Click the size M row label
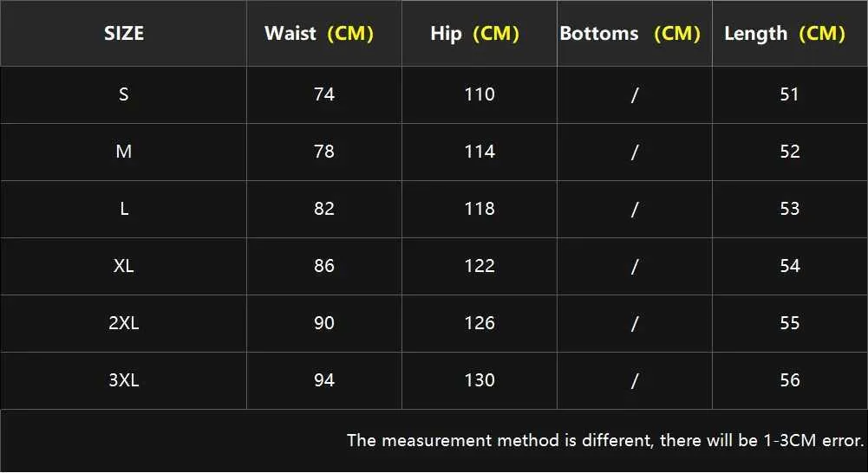Viewport: 868px width, 473px height. pyautogui.click(x=124, y=152)
